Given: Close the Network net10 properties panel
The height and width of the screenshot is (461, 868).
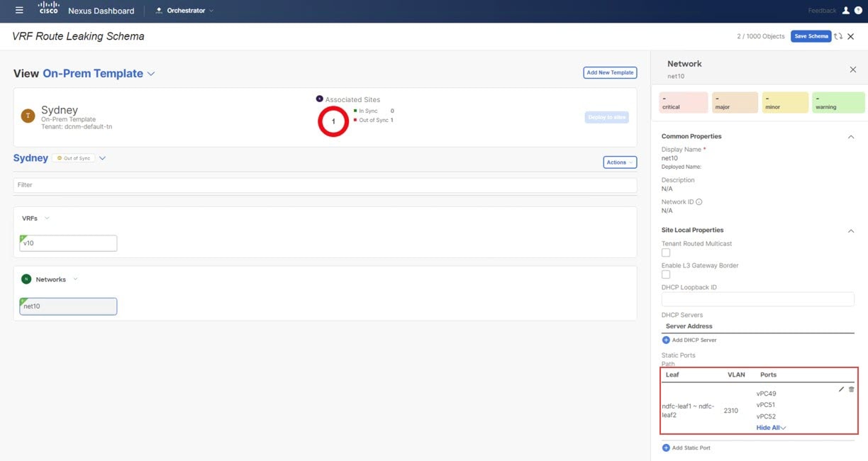Looking at the screenshot, I should point(853,70).
